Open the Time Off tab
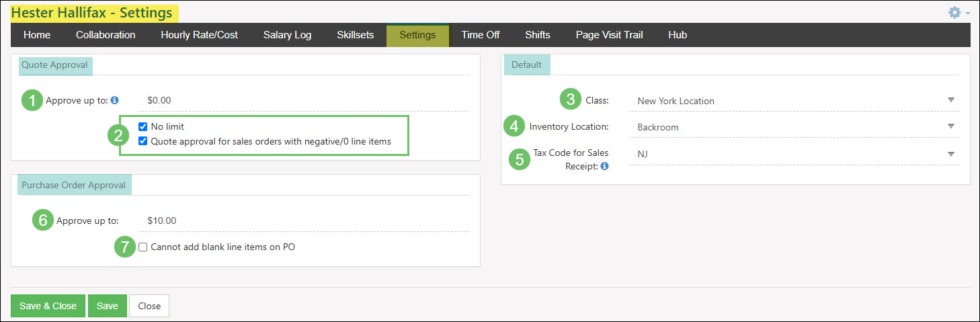Screen dimensions: 980x322 [x=481, y=35]
